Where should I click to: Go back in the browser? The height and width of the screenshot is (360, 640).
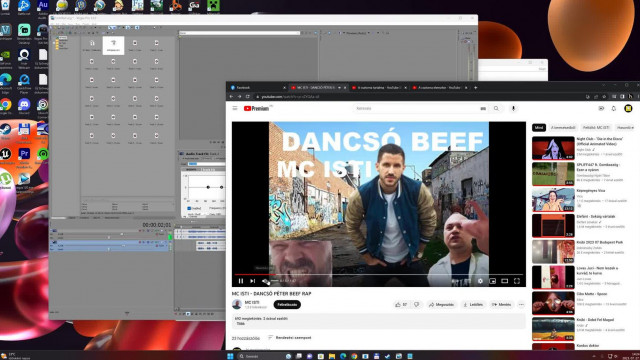tap(231, 97)
